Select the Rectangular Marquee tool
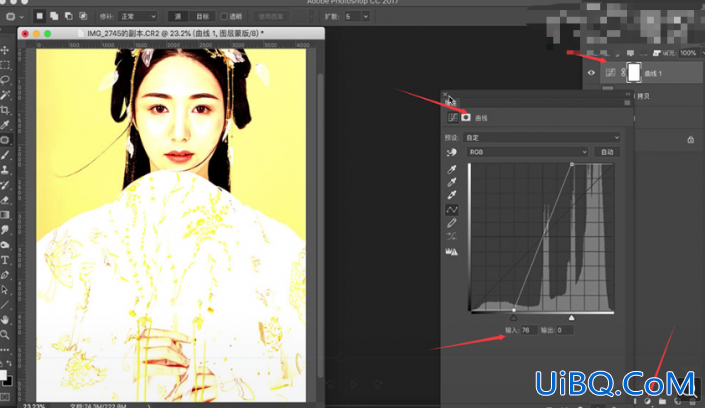Image resolution: width=705 pixels, height=408 pixels. click(5, 65)
